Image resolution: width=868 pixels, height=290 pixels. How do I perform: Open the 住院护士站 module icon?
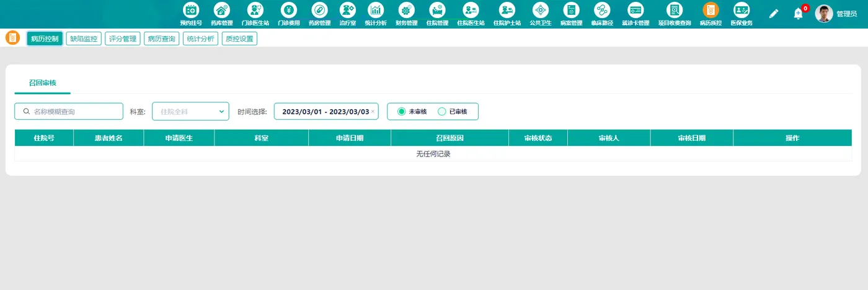pyautogui.click(x=507, y=10)
